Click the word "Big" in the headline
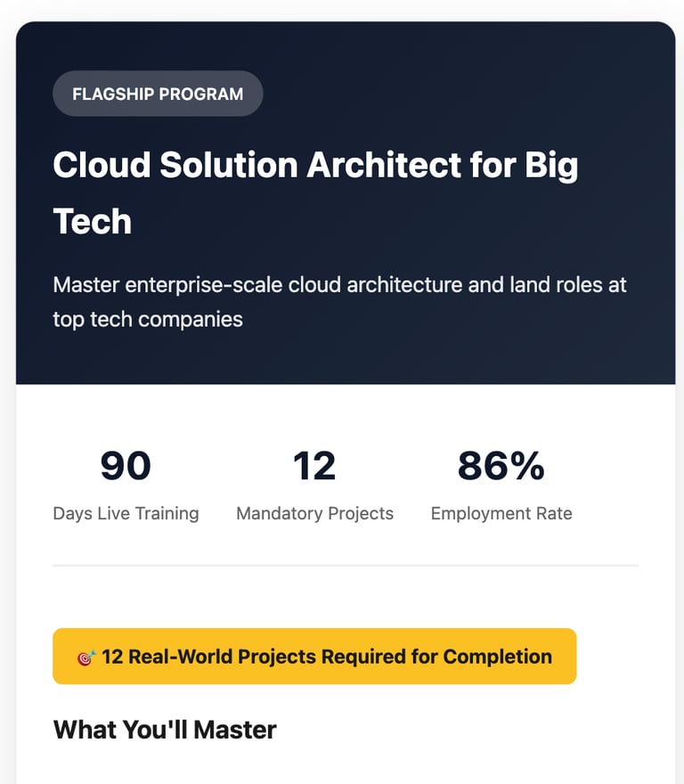Viewport: 684px width, 784px height. tap(550, 167)
